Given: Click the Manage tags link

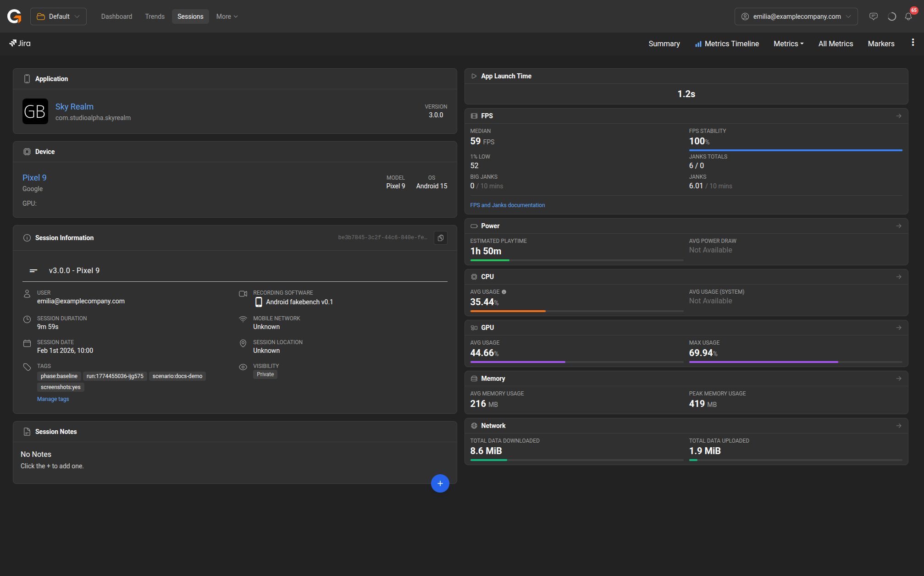Looking at the screenshot, I should [x=53, y=399].
